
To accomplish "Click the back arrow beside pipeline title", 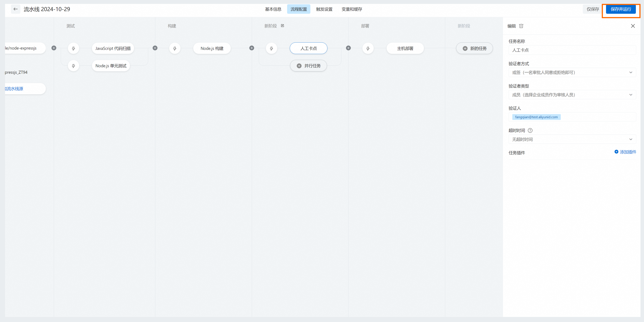I will point(15,9).
